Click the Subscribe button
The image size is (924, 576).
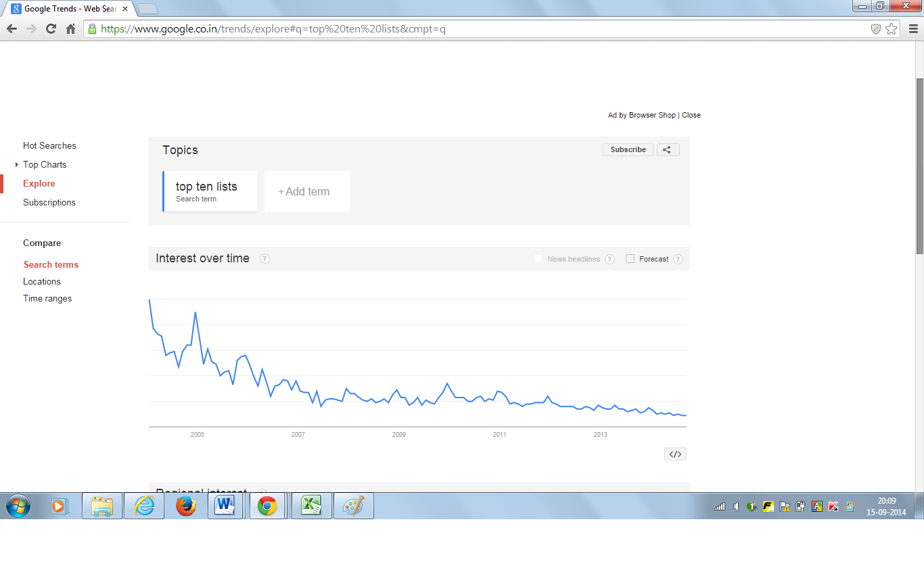coord(628,150)
